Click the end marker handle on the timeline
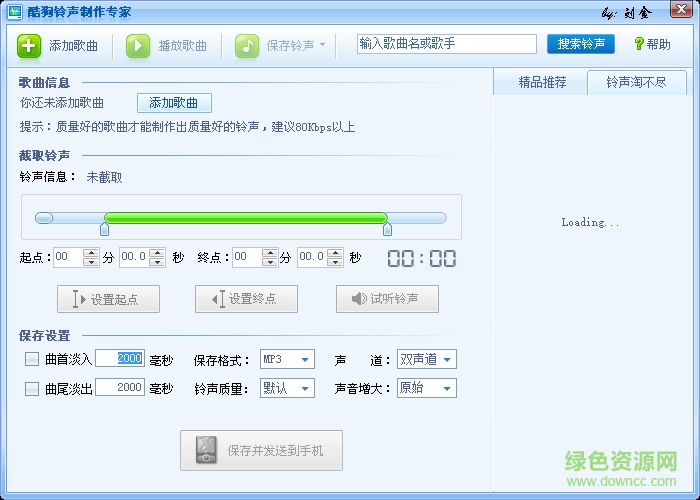The height and width of the screenshot is (500, 700). point(388,229)
